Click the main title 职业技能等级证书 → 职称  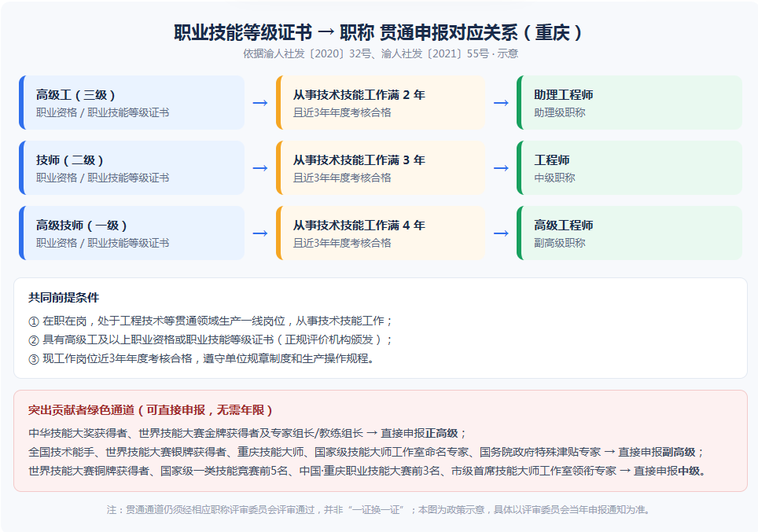(274, 32)
